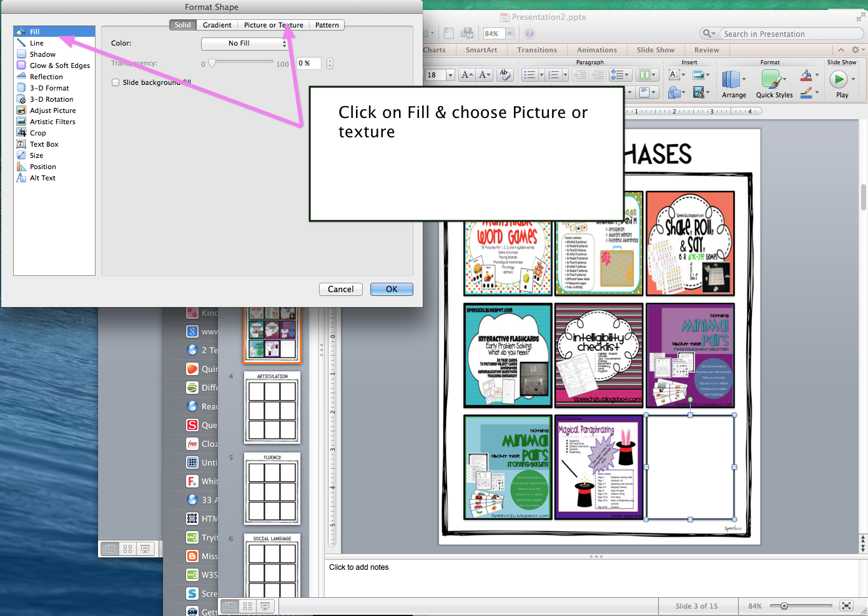Select Position category in Format Shape
Image resolution: width=868 pixels, height=616 pixels.
tap(54, 167)
